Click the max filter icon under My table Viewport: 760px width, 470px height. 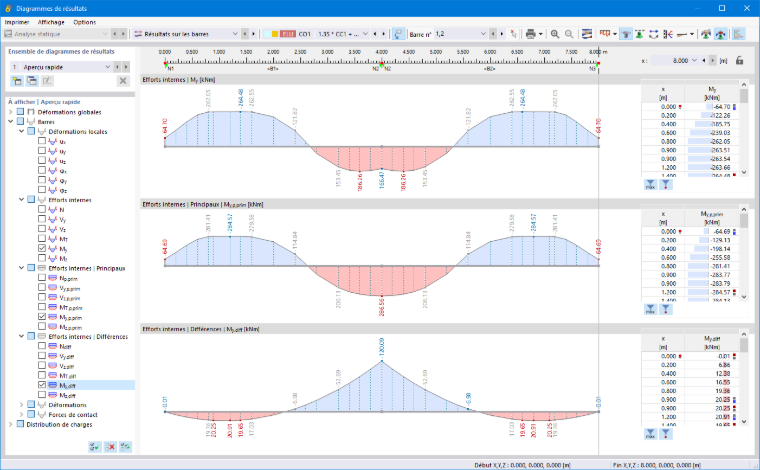pos(650,185)
